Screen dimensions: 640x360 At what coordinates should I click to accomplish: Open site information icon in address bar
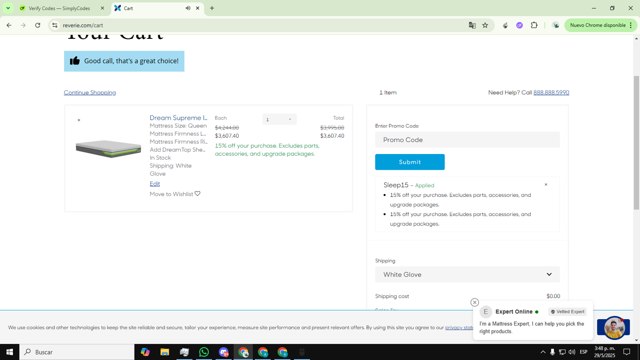tap(55, 25)
